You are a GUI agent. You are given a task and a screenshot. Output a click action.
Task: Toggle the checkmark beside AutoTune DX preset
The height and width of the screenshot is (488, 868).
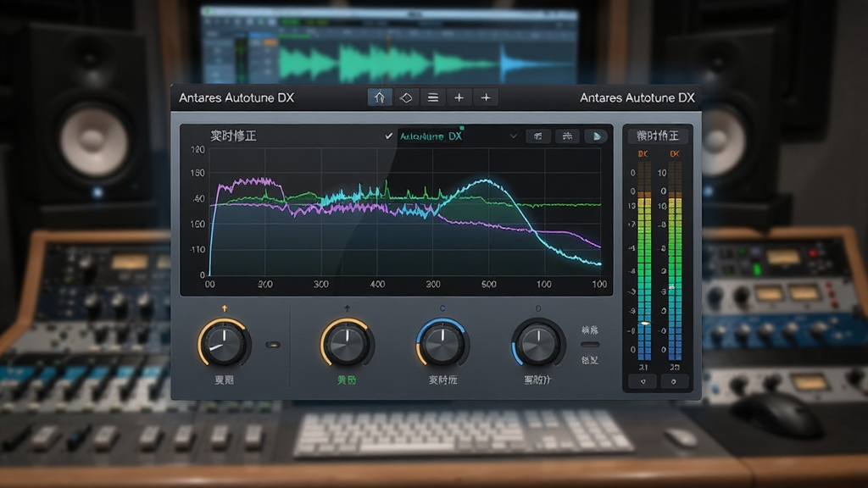(388, 136)
